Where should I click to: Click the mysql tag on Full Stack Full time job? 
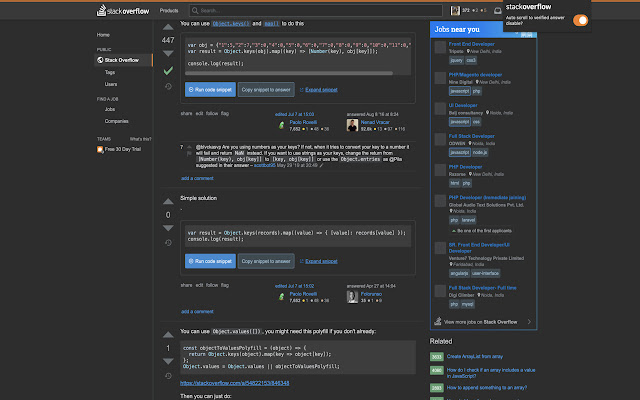tap(467, 304)
